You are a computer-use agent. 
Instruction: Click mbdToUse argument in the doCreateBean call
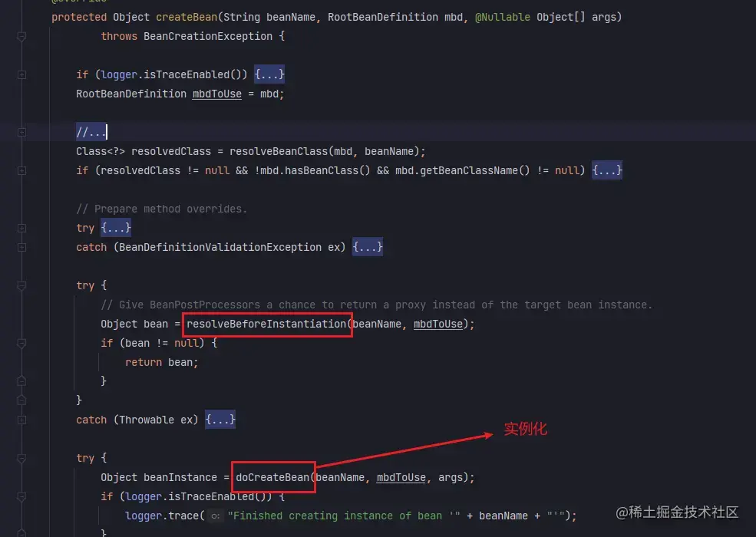(x=401, y=478)
